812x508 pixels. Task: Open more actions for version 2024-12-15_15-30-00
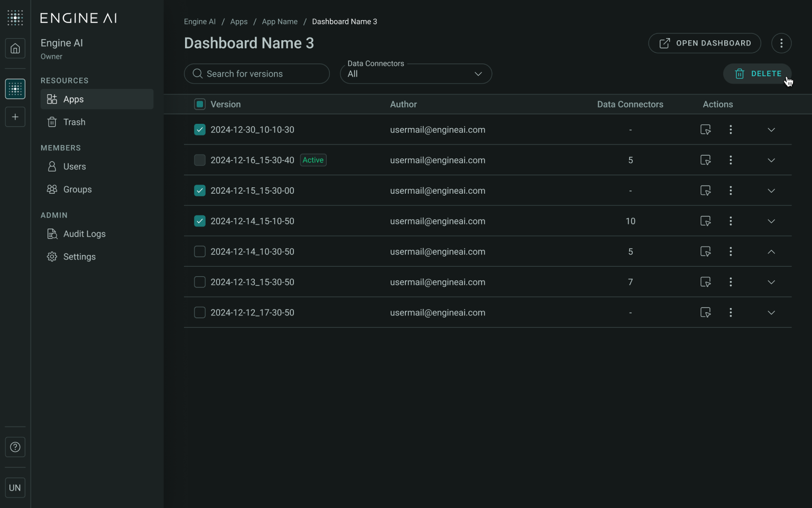click(x=731, y=190)
